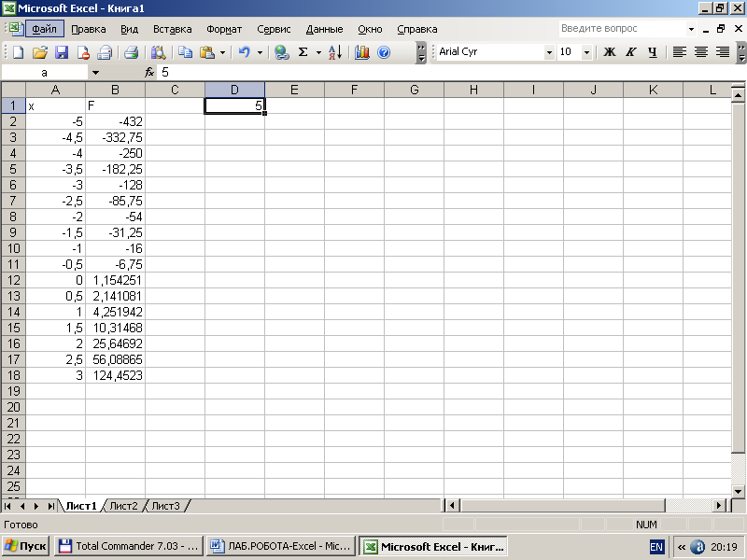
Task: Click vertical scrollbar down arrow
Action: coord(739,492)
